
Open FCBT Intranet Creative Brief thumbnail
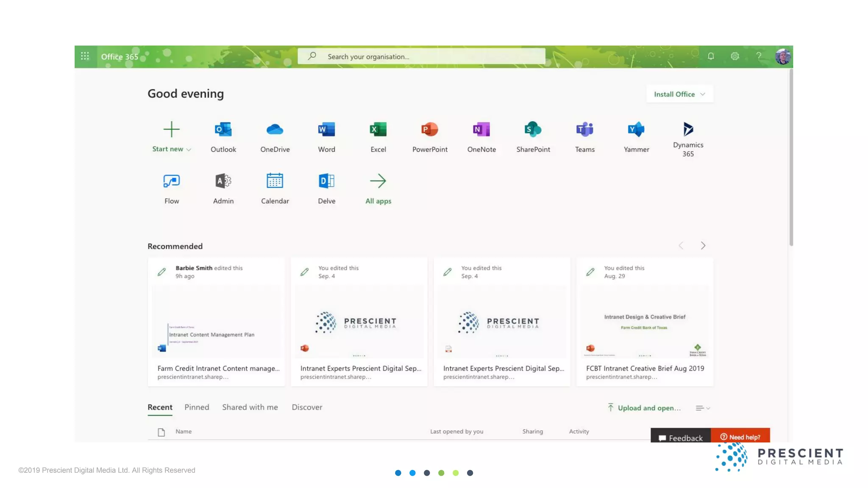tap(644, 322)
